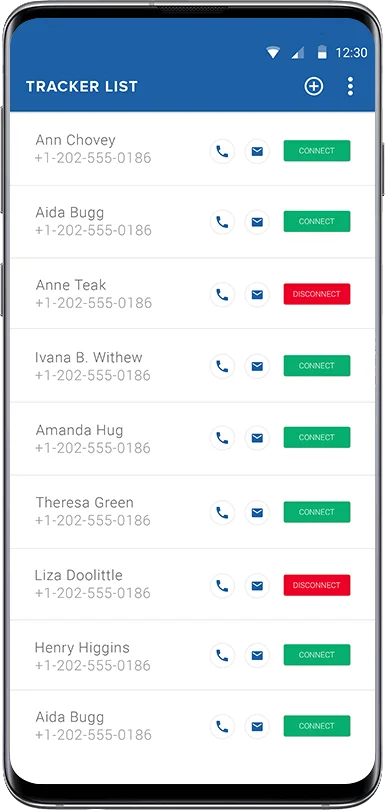This screenshot has height=810, width=385.
Task: Disconnect Anne Teak's tracker
Action: [x=317, y=294]
